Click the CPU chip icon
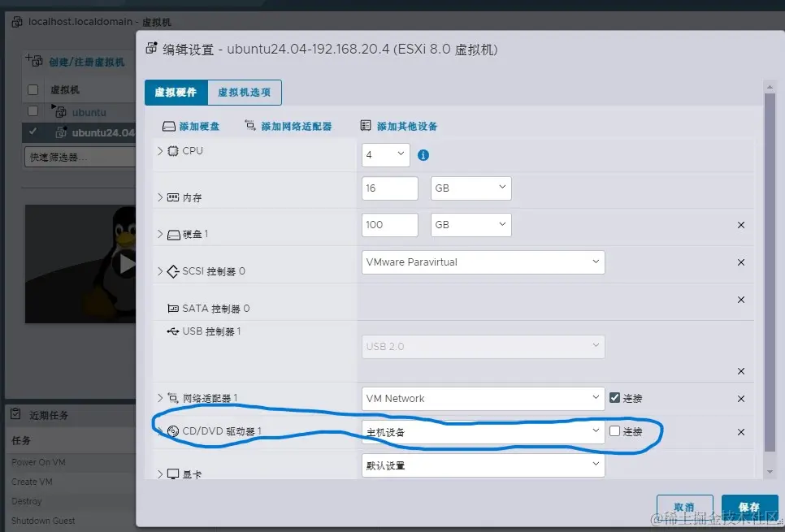Image resolution: width=785 pixels, height=532 pixels. click(x=173, y=151)
